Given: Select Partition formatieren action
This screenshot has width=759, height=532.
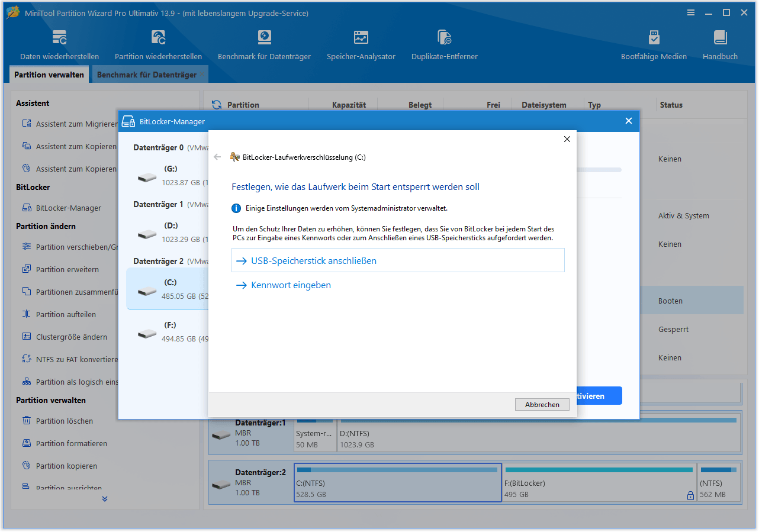Looking at the screenshot, I should [x=65, y=443].
